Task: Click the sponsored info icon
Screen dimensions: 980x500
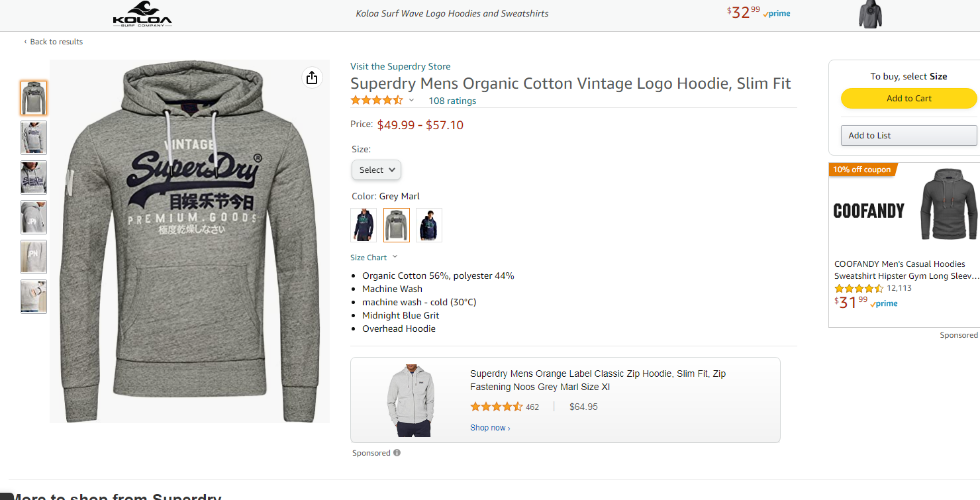Action: point(397,453)
